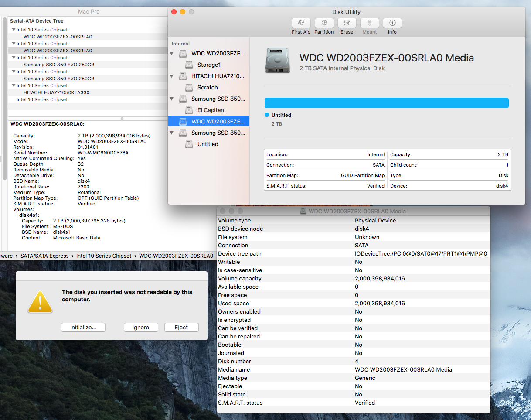531x420 pixels.
Task: Click Eject in the disk alert
Action: click(181, 327)
